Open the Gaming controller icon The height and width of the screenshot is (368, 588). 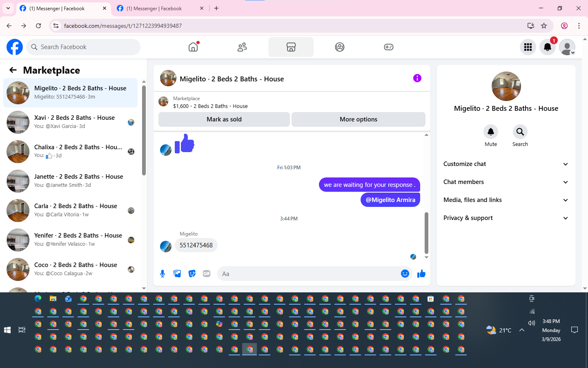pos(389,47)
